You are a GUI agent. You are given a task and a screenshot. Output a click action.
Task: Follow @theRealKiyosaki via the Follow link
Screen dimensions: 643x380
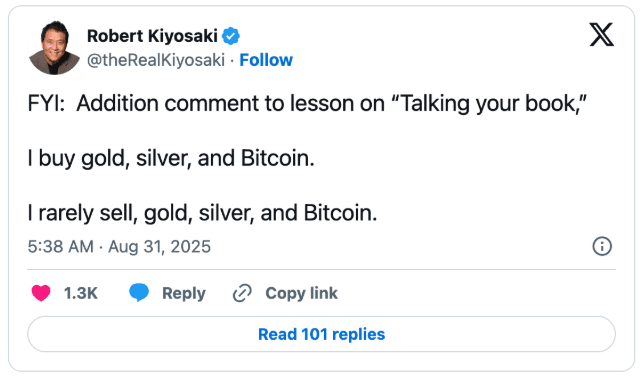(266, 60)
